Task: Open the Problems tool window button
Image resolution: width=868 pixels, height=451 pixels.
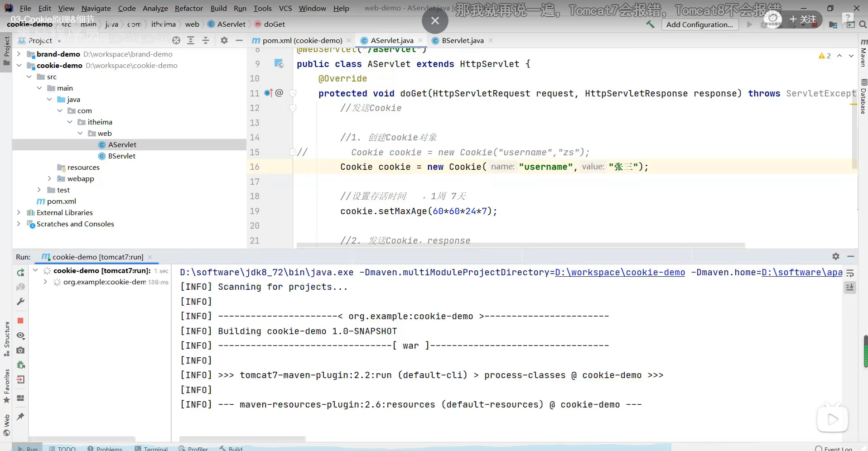Action: pos(105,448)
